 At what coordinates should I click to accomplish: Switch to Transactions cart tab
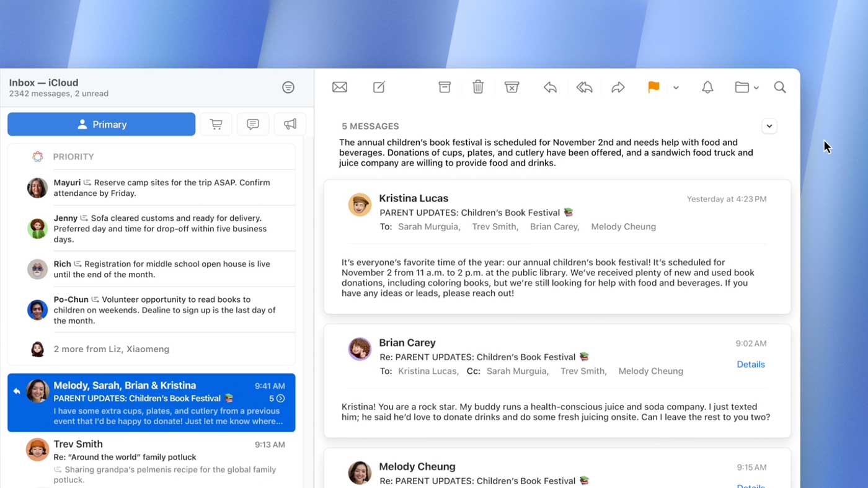point(216,124)
